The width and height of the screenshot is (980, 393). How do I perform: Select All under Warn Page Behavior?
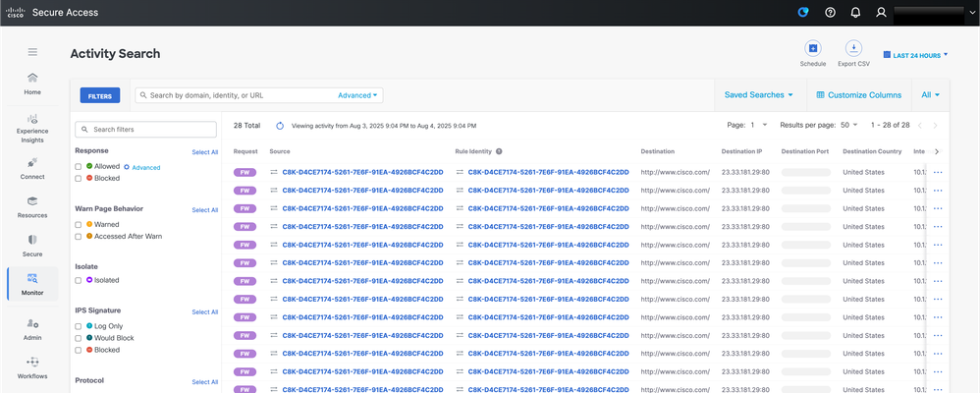pyautogui.click(x=205, y=210)
